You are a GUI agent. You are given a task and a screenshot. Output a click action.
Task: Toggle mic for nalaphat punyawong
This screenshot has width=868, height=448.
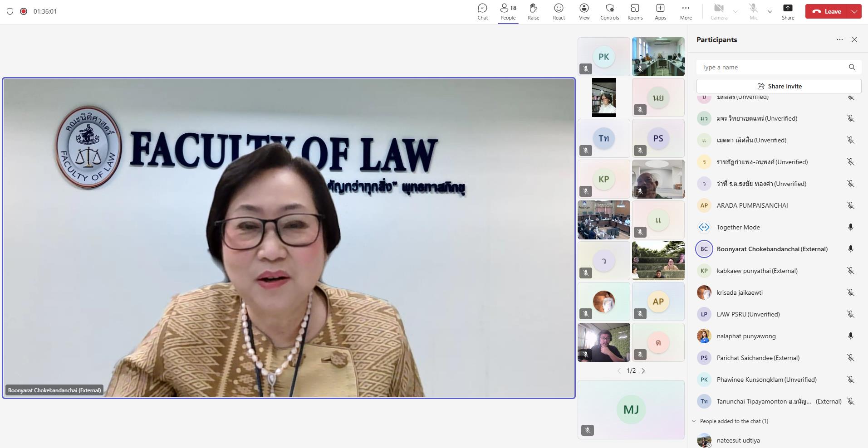[x=851, y=336]
